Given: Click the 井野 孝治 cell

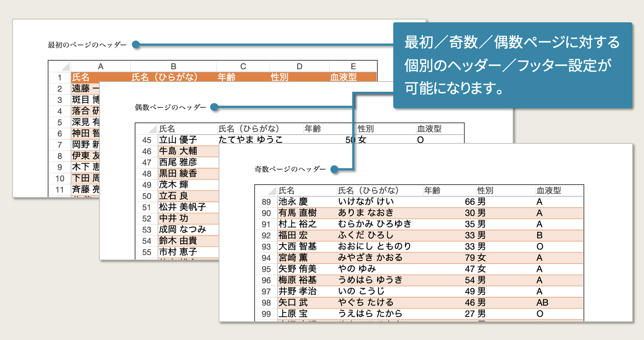Looking at the screenshot, I should (307, 291).
